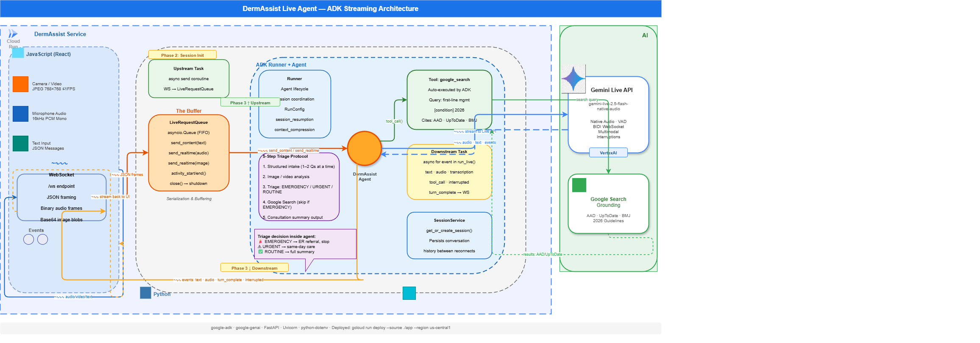
Task: Select the ADK Runner + Agent label
Action: [x=281, y=65]
